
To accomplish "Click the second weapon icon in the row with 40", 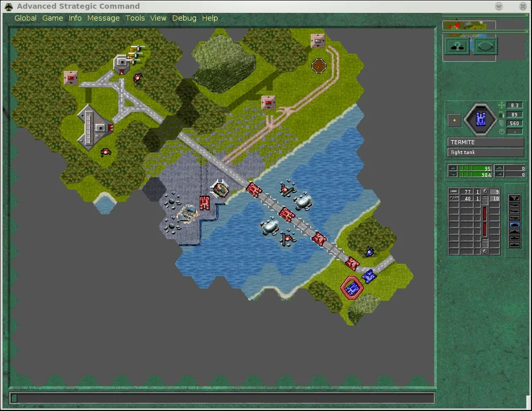I will (454, 198).
